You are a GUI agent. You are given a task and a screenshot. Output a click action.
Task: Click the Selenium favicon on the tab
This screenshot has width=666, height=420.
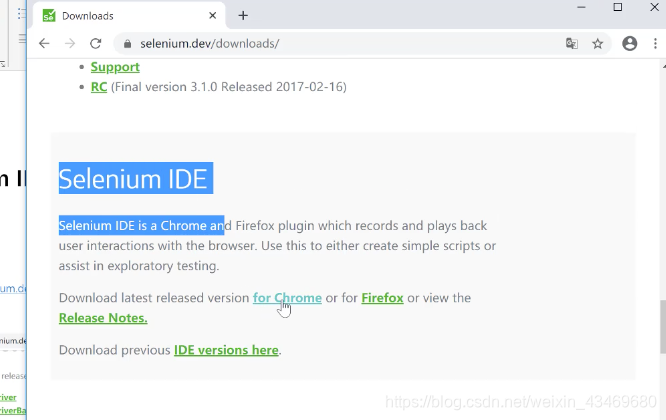pos(49,16)
